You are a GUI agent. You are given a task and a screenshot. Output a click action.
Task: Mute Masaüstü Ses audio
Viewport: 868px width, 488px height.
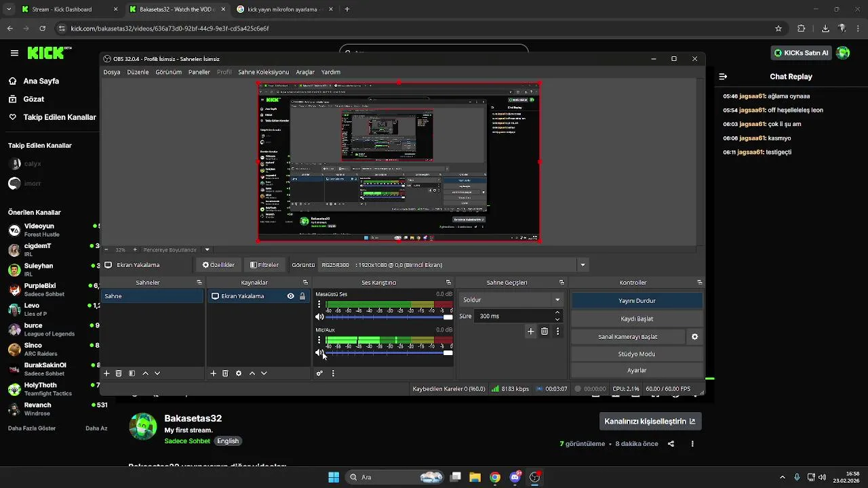tap(319, 317)
